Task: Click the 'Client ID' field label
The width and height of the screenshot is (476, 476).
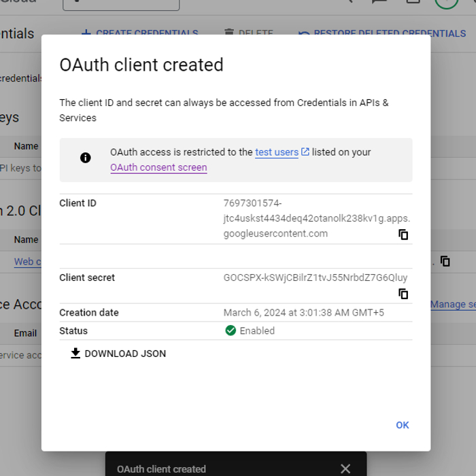Action: coord(78,203)
